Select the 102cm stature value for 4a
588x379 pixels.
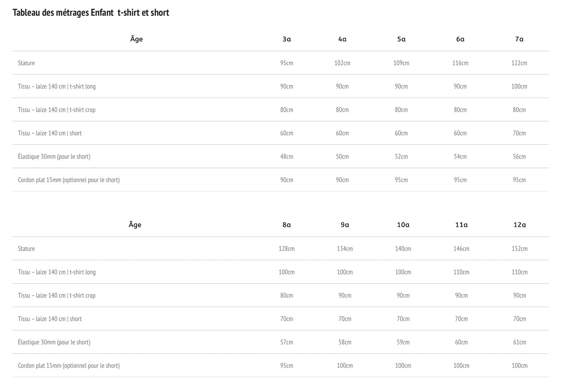click(x=342, y=63)
